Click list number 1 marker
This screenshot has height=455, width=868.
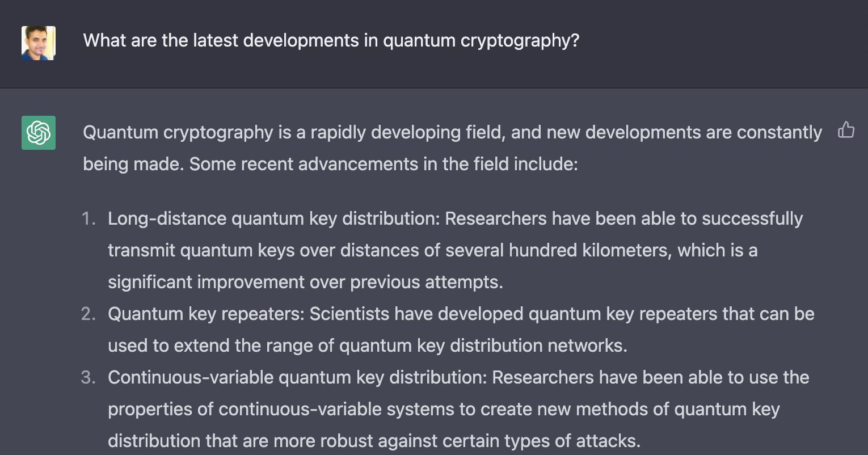point(89,219)
